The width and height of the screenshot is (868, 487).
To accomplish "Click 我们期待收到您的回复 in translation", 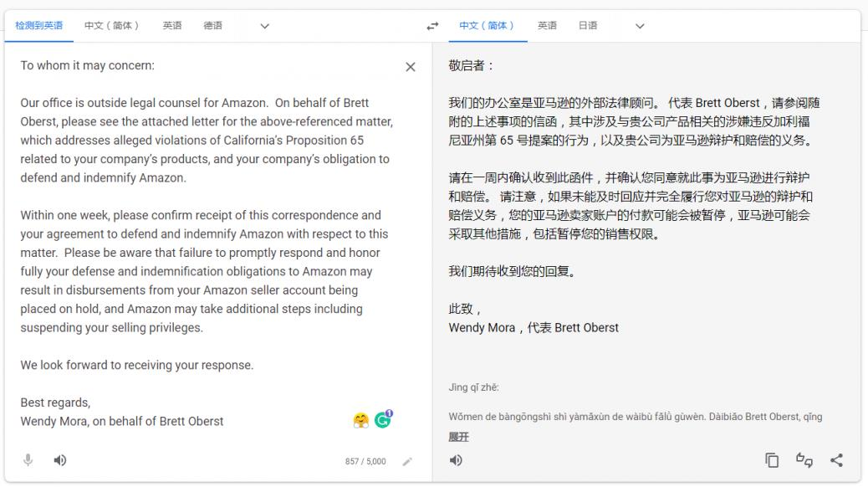I will tap(513, 271).
